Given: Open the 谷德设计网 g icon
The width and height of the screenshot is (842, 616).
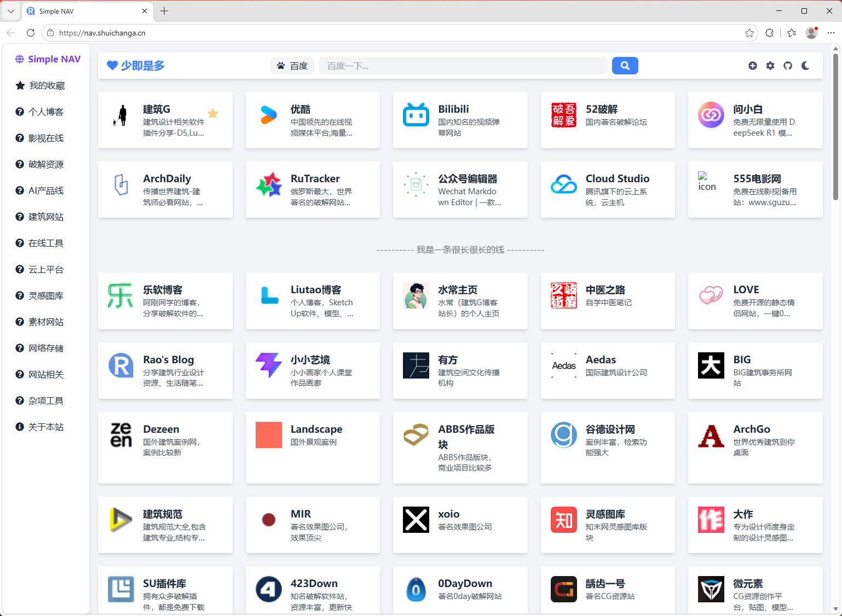Looking at the screenshot, I should pyautogui.click(x=564, y=435).
